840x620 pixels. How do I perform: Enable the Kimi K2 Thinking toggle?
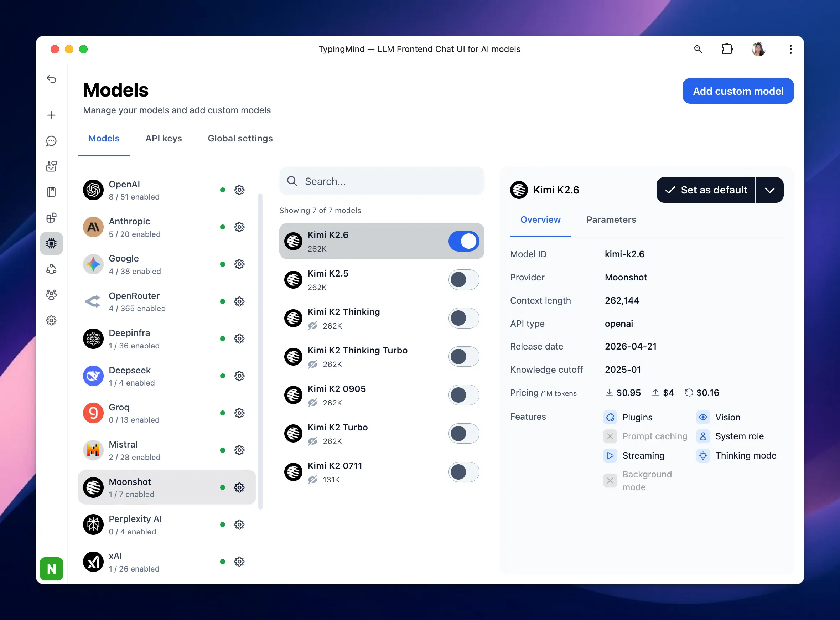click(x=464, y=318)
